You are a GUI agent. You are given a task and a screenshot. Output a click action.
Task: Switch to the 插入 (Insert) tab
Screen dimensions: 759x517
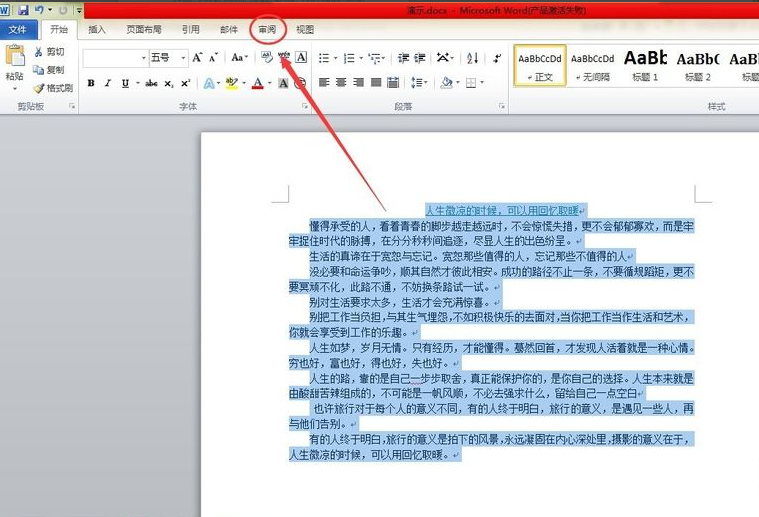tap(97, 30)
